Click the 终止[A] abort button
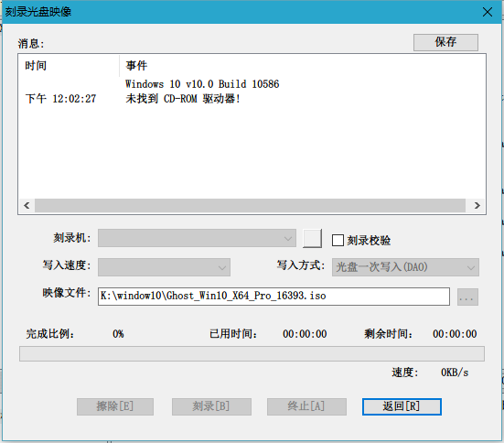Screen dimensions: 504x443 (306, 406)
